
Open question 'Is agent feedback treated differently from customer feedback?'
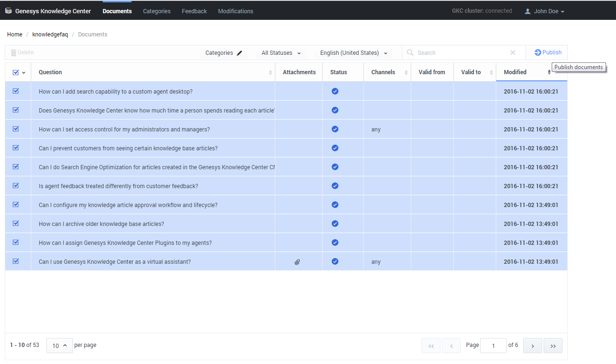[x=118, y=186]
